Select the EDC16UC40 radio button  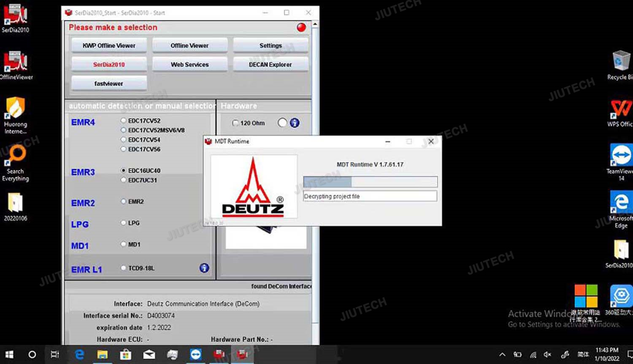[x=123, y=170]
